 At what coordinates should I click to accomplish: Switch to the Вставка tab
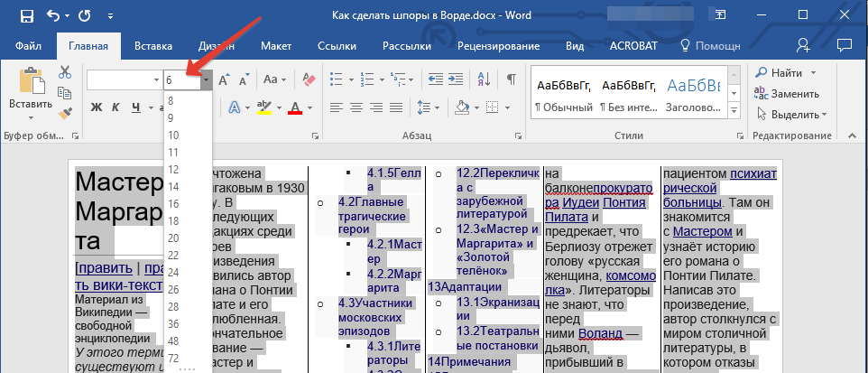pos(153,46)
